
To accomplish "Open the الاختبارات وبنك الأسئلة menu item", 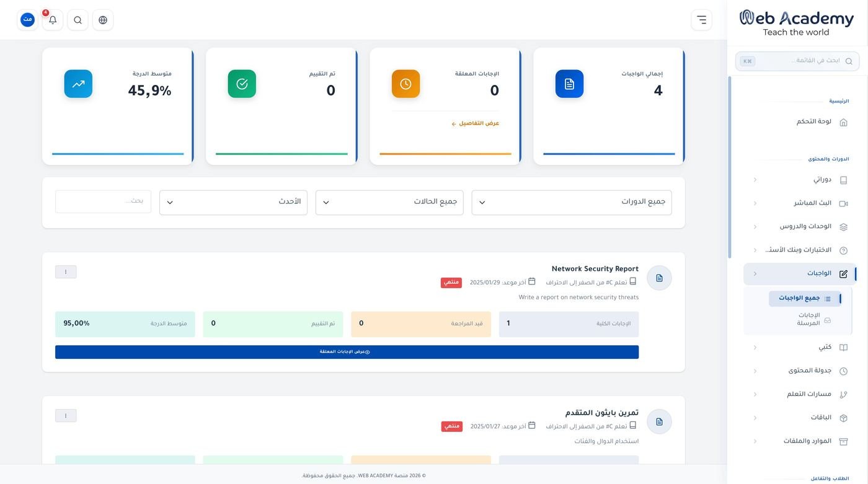I will pyautogui.click(x=800, y=250).
